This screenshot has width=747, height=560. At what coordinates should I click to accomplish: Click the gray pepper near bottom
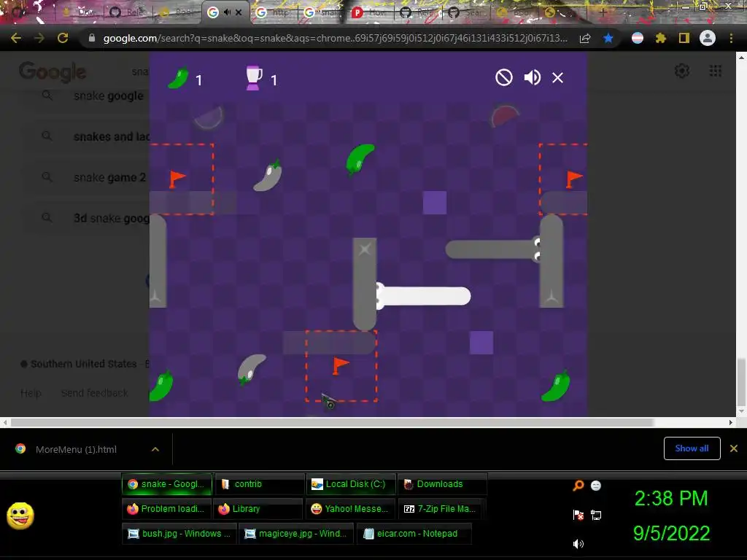coord(251,370)
